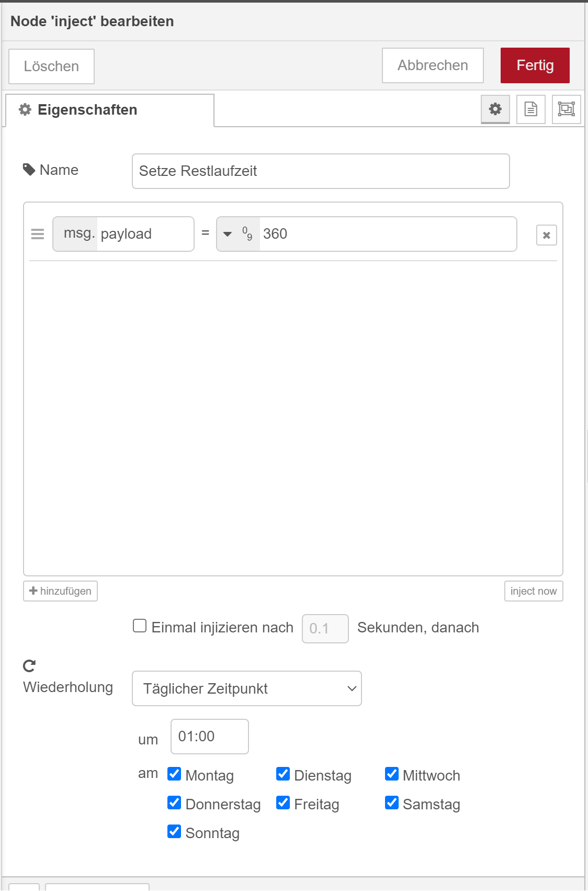
Task: Enable Einmal injizieren nach checkbox
Action: (x=140, y=626)
